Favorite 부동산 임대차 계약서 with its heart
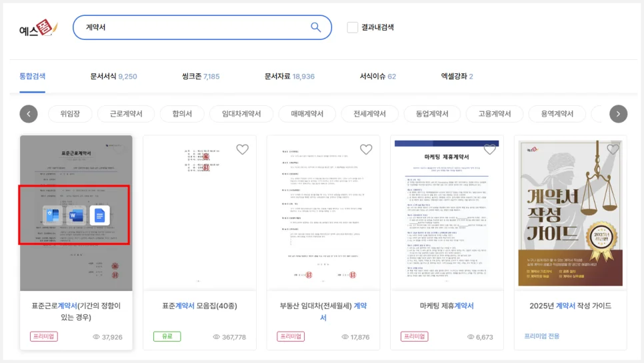This screenshot has width=644, height=363. pos(366,149)
